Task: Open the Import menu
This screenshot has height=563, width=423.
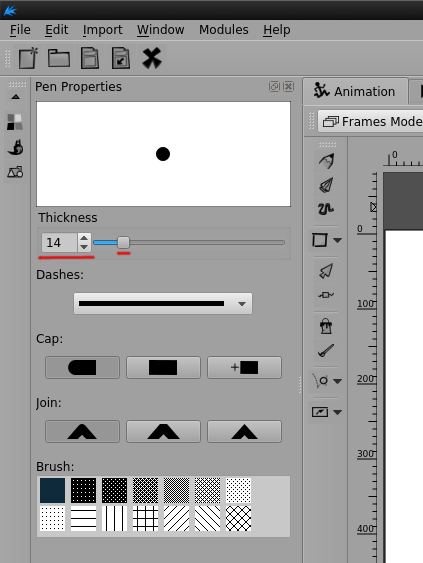Action: (102, 30)
